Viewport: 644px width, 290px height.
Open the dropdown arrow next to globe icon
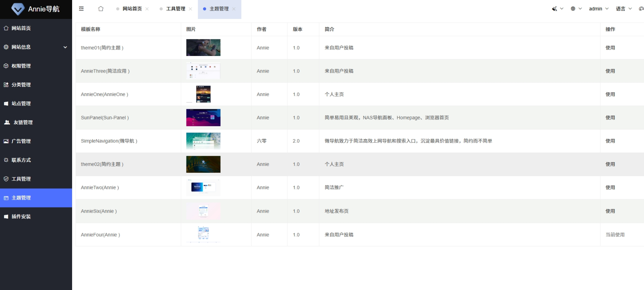pos(580,9)
